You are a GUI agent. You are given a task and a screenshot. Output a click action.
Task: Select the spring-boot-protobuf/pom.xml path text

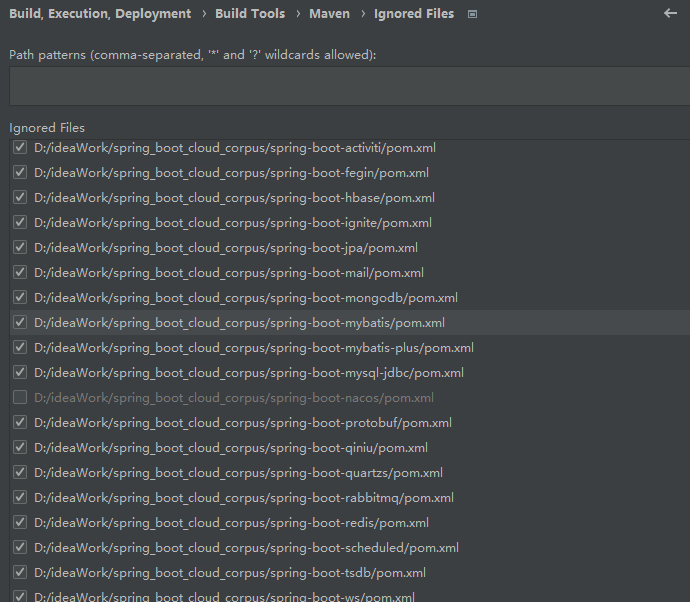243,423
